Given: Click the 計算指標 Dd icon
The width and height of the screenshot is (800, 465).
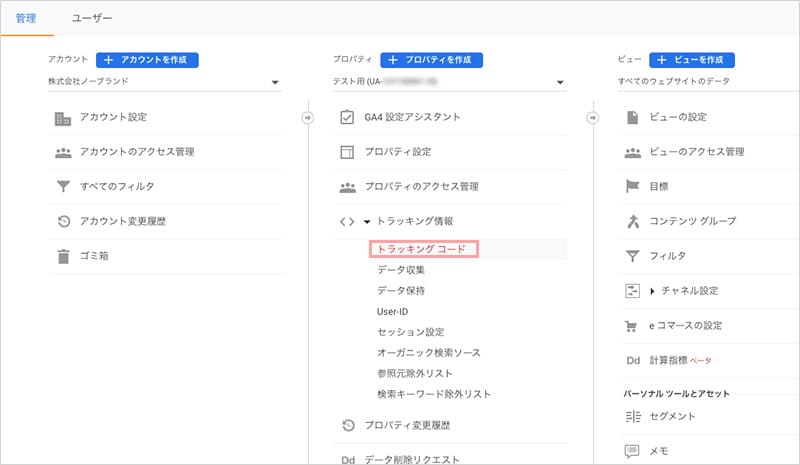Looking at the screenshot, I should (x=633, y=360).
